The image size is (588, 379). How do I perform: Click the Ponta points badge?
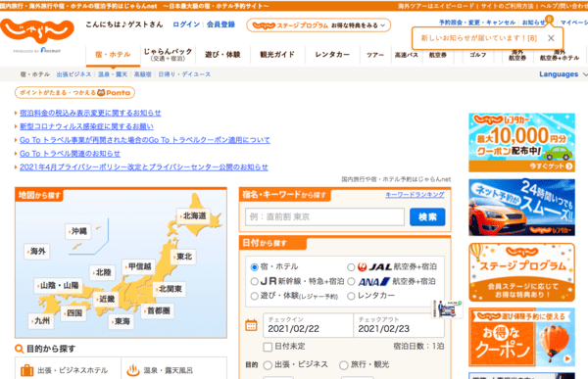point(74,93)
